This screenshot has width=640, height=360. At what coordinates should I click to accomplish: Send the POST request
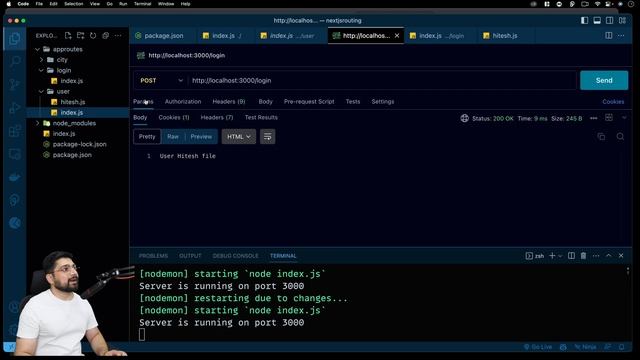click(x=604, y=81)
